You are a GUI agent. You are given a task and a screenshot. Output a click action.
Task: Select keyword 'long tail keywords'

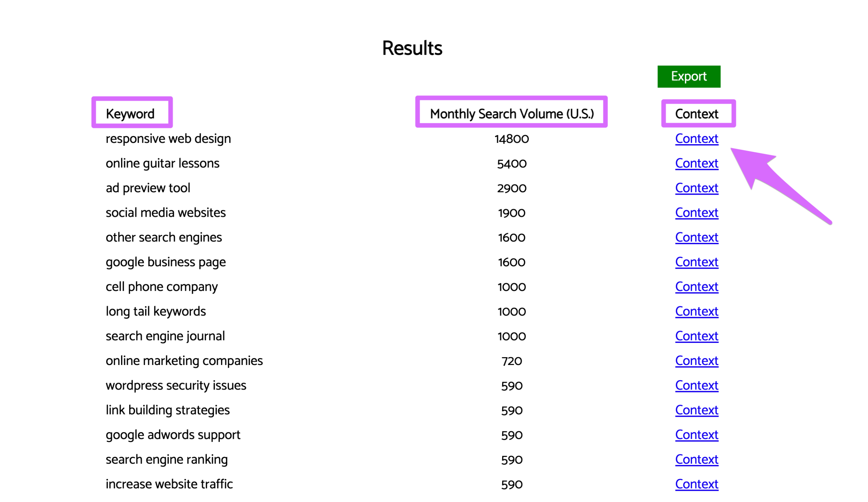[x=156, y=312]
